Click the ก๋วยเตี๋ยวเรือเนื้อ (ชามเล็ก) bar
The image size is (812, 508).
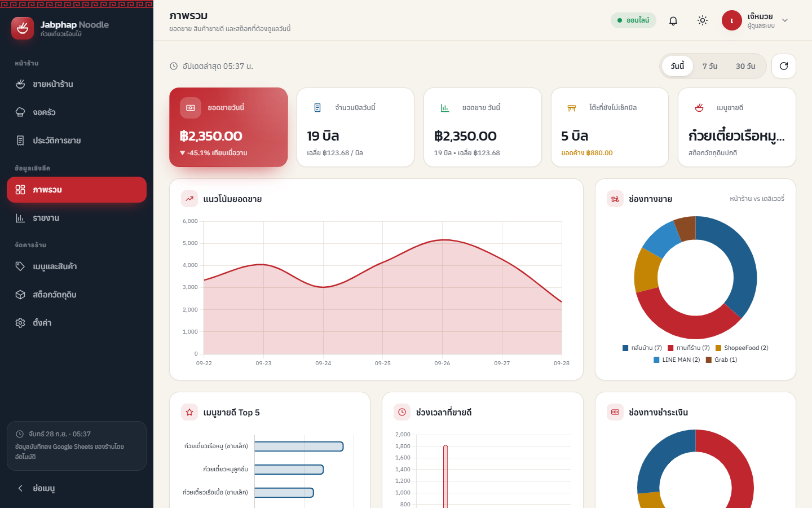(284, 493)
